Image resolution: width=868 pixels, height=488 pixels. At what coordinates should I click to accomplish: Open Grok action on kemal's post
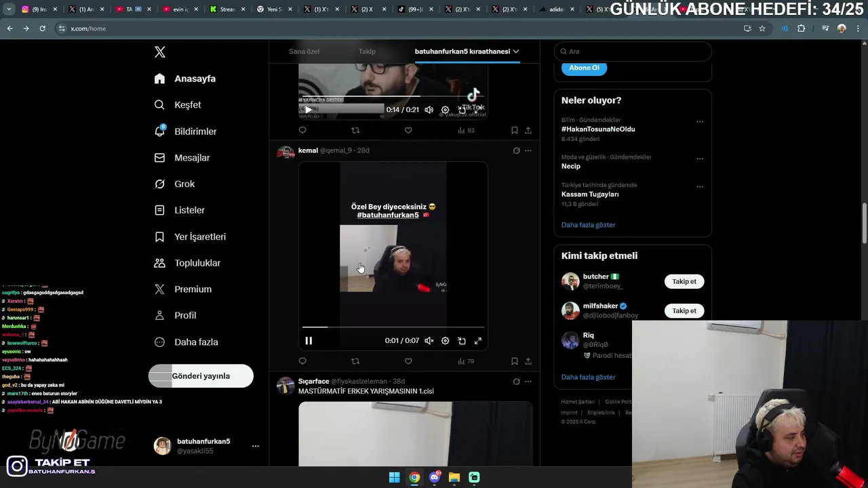[516, 150]
